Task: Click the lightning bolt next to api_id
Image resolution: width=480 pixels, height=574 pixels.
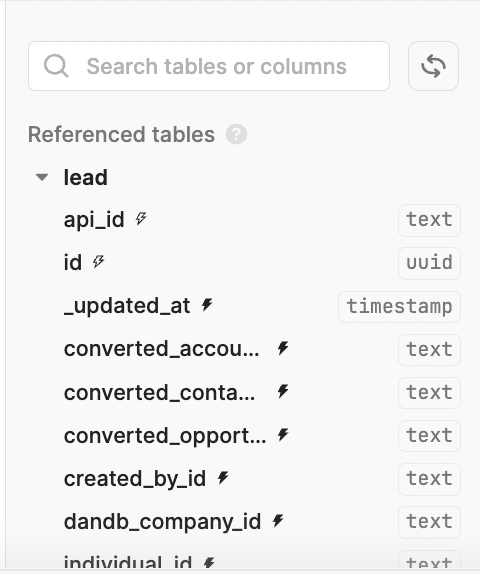Action: (x=141, y=219)
